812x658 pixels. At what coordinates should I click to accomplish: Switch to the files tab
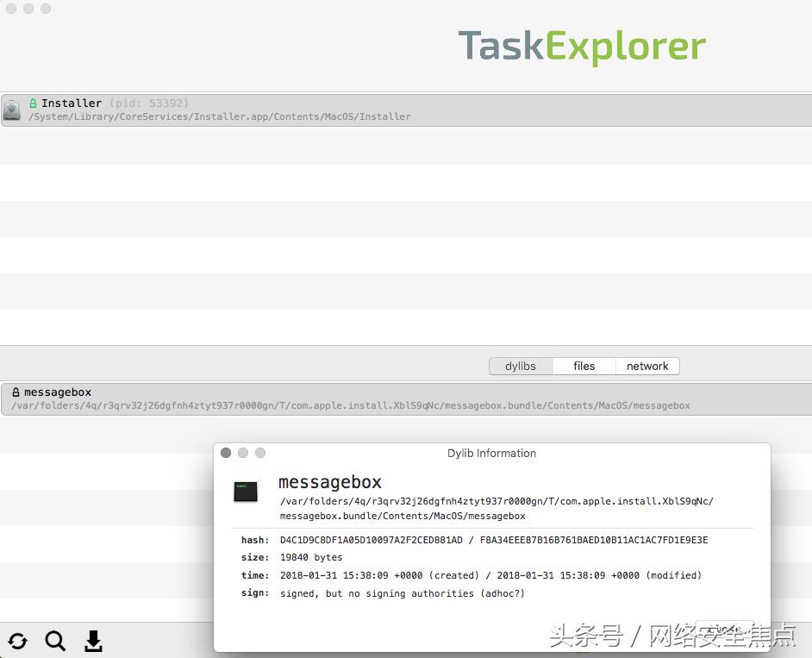(x=584, y=366)
